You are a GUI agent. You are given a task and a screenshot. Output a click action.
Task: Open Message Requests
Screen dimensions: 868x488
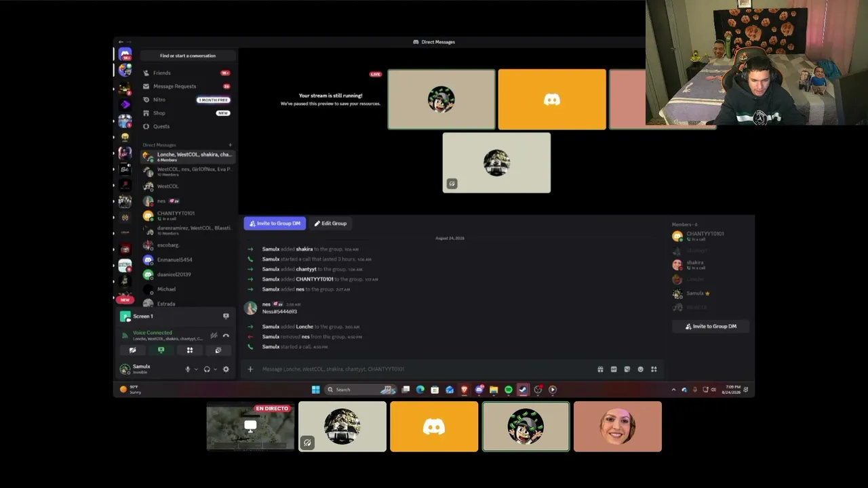[188, 86]
